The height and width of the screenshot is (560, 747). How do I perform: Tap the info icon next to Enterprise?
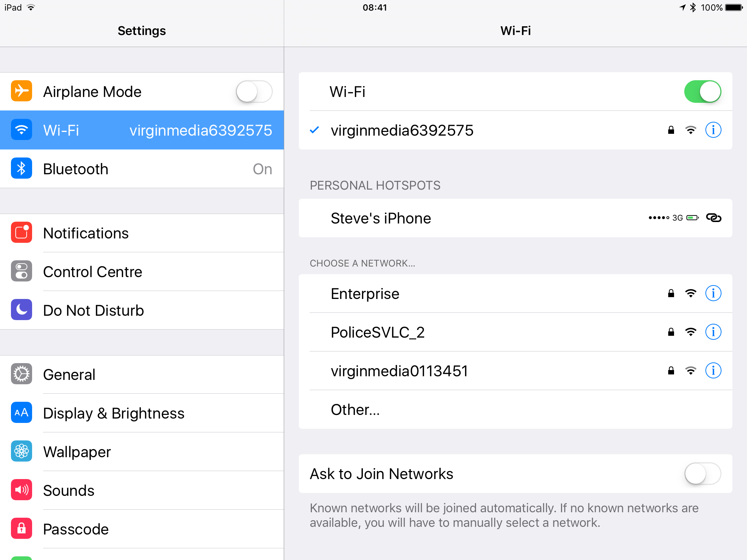tap(713, 293)
